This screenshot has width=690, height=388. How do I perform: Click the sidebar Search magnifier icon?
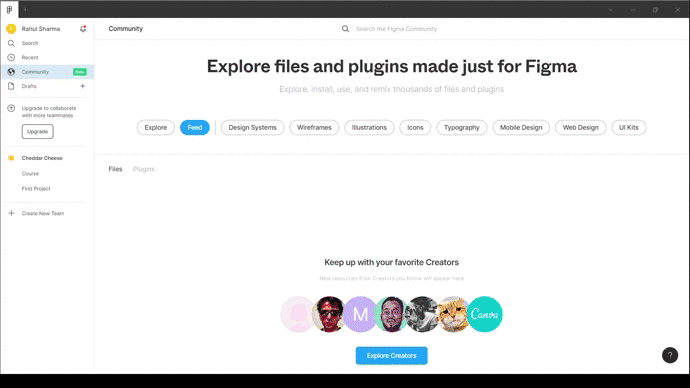point(11,43)
